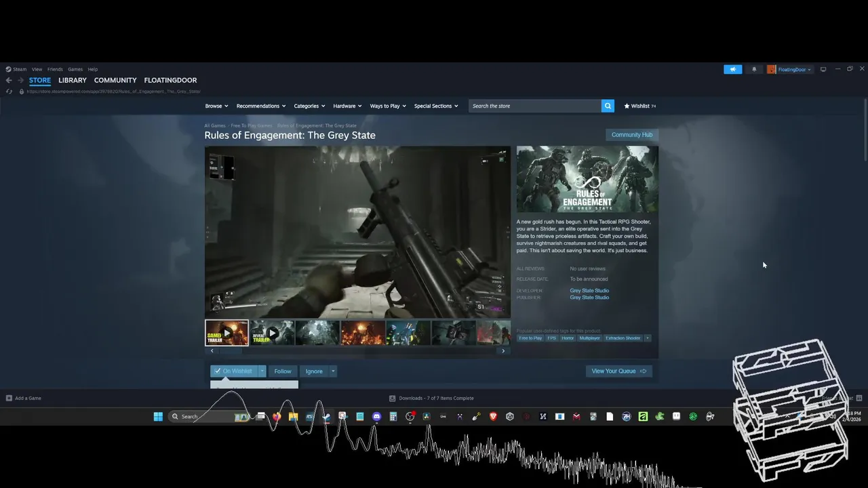Click the FloatingDoor profile avatar

[772, 69]
